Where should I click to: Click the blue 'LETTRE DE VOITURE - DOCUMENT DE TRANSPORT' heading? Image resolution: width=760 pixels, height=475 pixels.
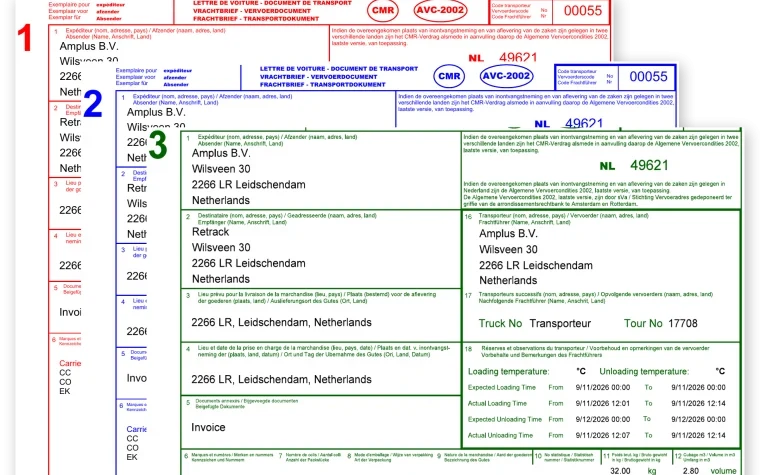tap(339, 69)
